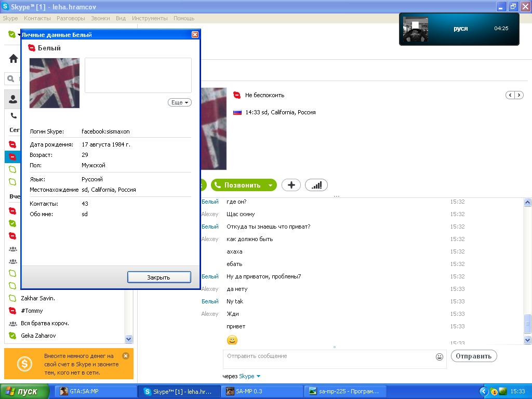Screen dimensions: 532x399
Task: Open the Позвонить dropdown arrow
Action: pos(270,185)
